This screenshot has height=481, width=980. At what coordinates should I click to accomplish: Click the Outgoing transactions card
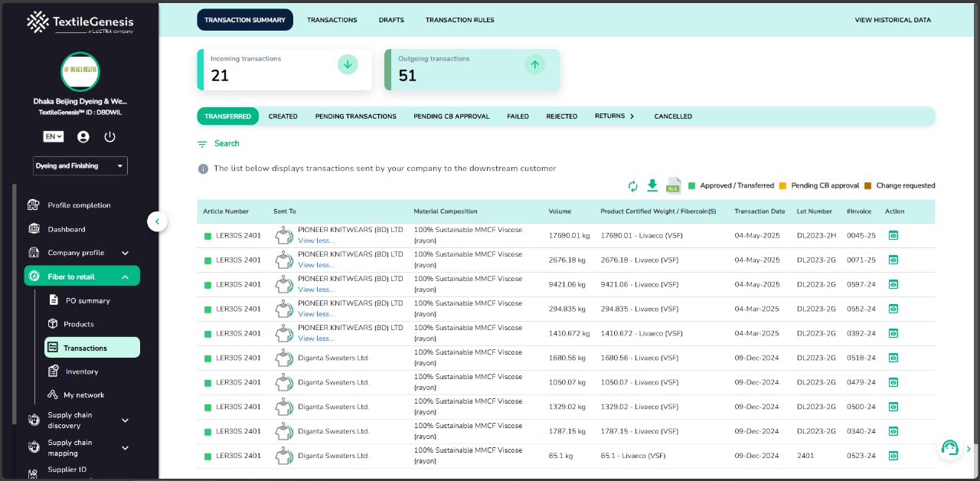(x=472, y=70)
